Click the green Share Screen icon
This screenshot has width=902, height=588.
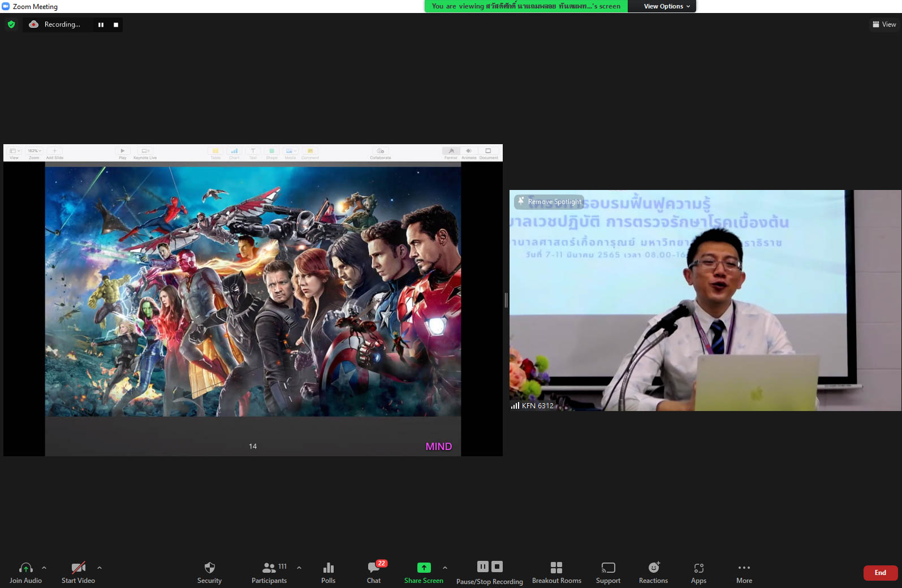(424, 568)
